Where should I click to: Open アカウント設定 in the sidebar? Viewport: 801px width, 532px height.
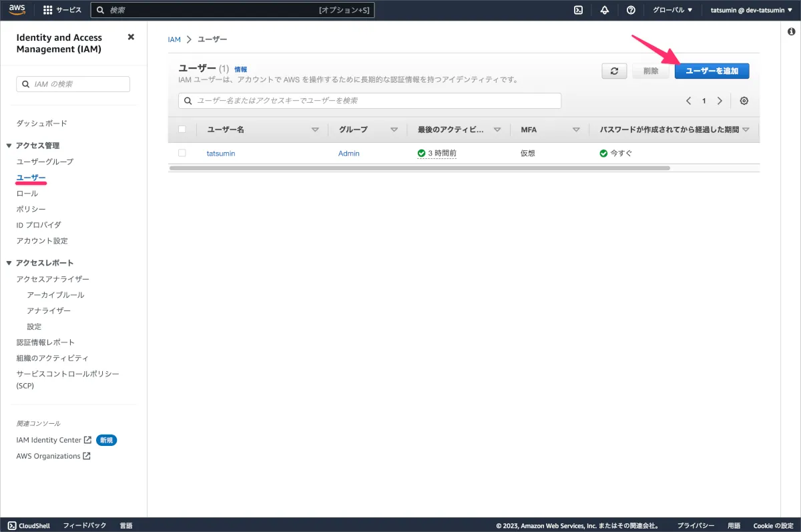coord(42,241)
